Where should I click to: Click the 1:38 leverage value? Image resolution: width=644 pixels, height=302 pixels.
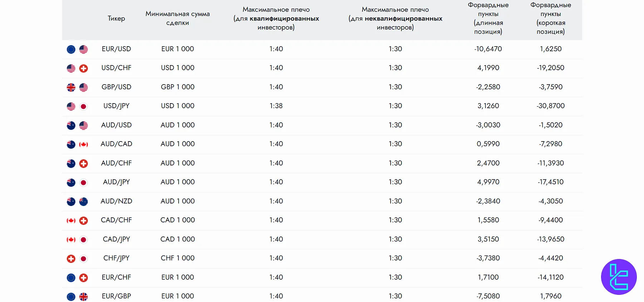(276, 106)
